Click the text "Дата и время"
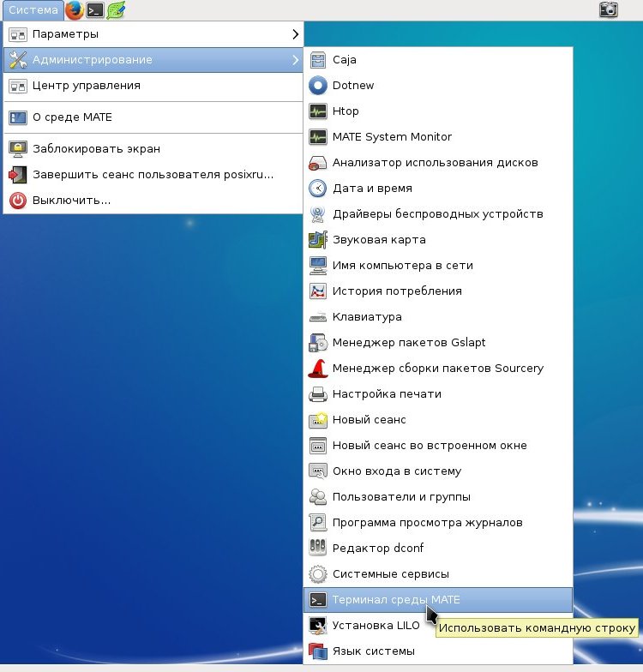The width and height of the screenshot is (643, 672). 372,189
